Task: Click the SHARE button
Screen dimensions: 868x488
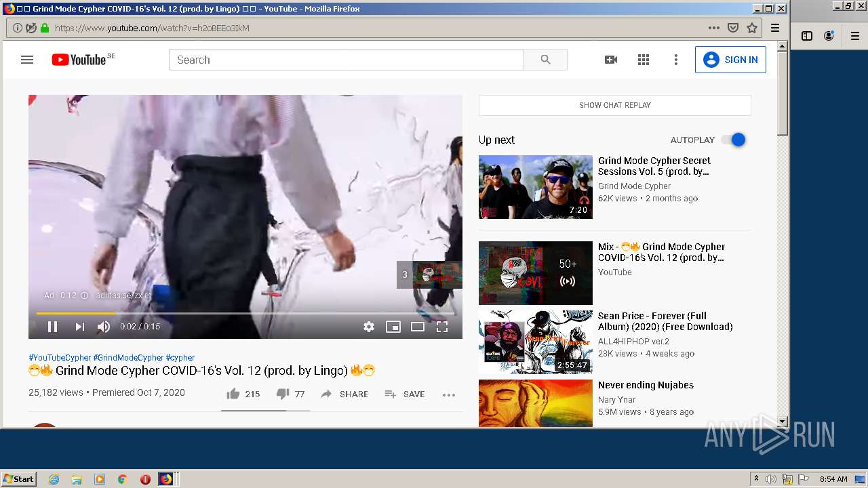Action: pos(344,394)
